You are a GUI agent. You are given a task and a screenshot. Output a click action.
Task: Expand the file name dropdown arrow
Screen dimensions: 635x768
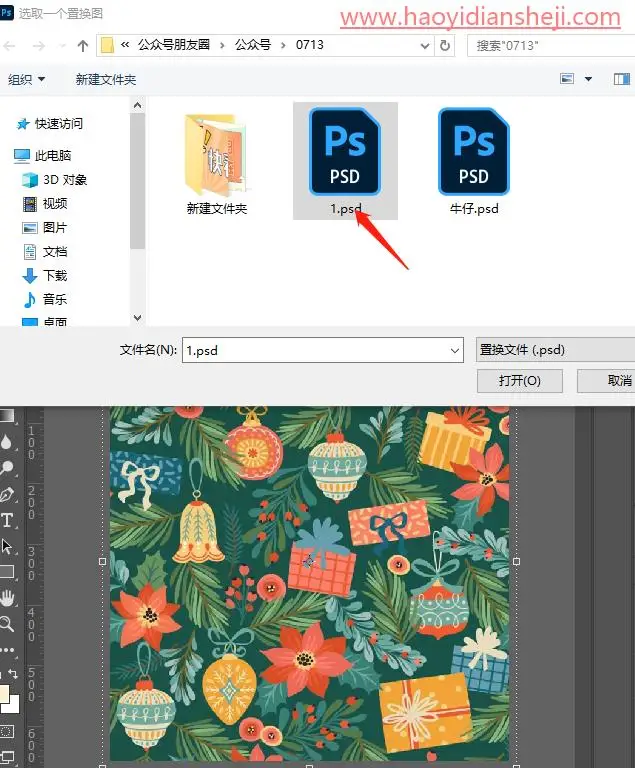click(455, 350)
